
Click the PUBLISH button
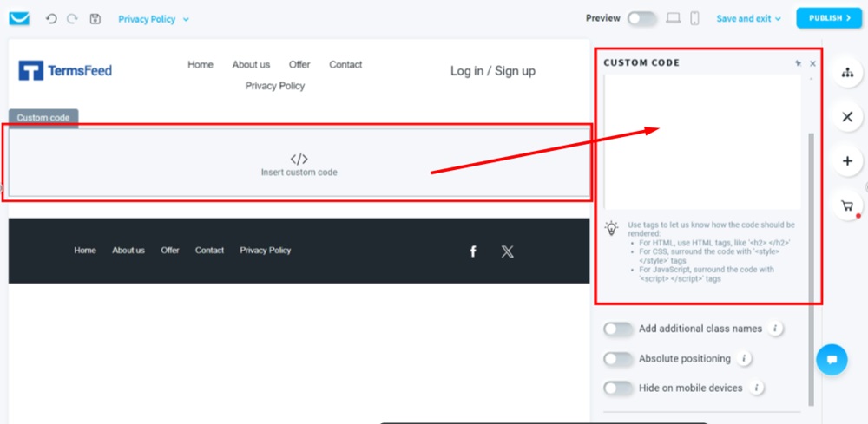pos(829,17)
